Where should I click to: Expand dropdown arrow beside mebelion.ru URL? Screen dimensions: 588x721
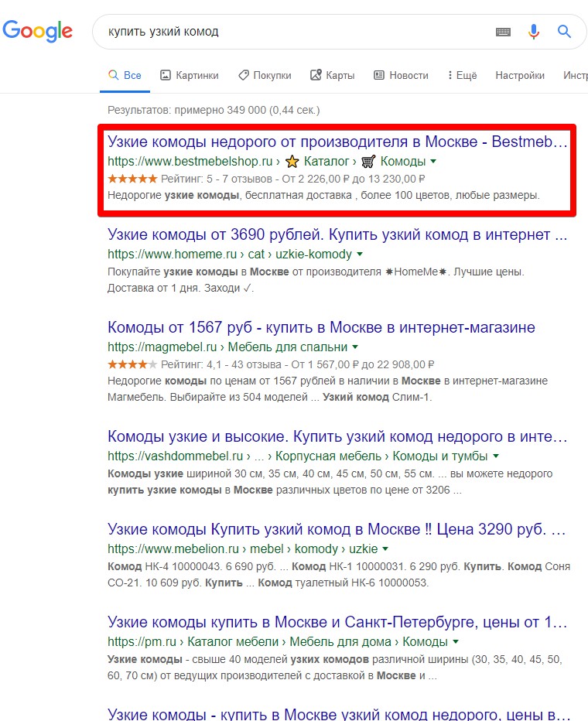click(x=385, y=548)
